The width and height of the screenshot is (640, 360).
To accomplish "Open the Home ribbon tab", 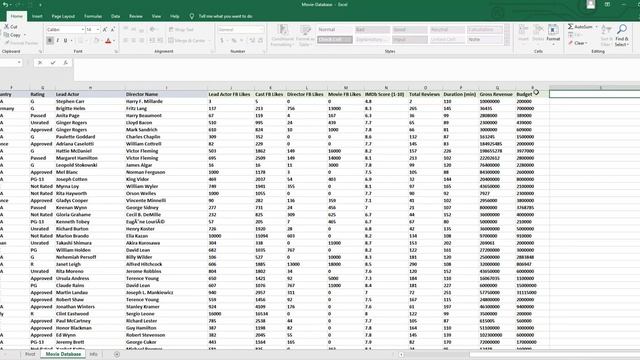I will pos(17,16).
